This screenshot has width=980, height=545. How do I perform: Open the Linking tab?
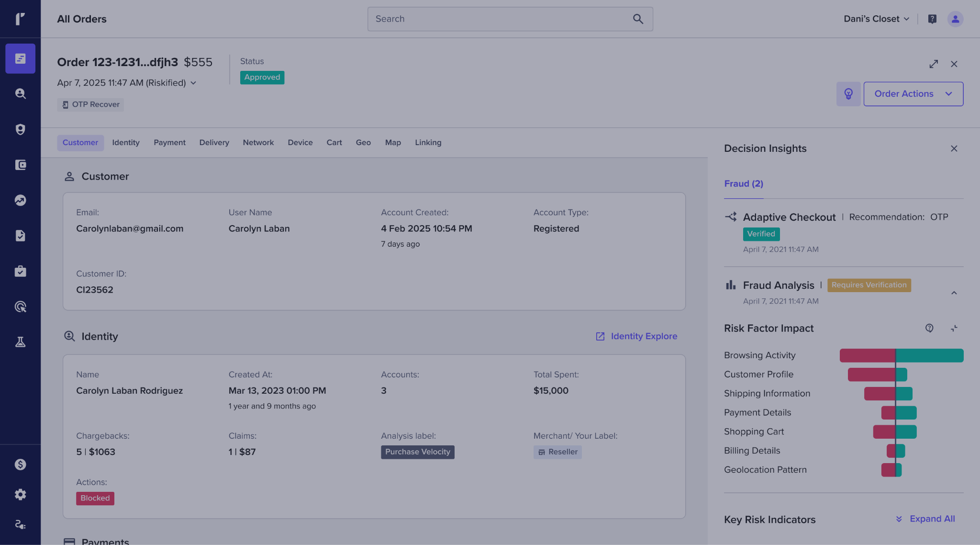tap(428, 143)
